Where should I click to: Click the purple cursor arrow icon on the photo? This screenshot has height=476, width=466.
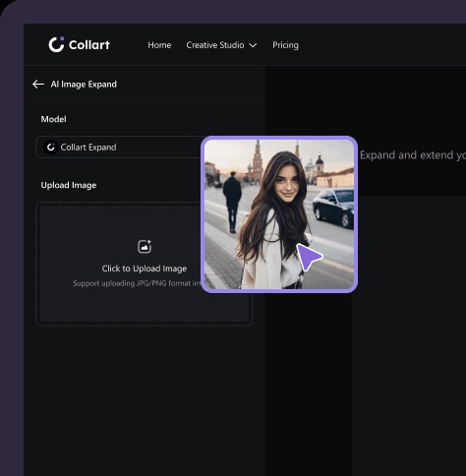pyautogui.click(x=309, y=257)
